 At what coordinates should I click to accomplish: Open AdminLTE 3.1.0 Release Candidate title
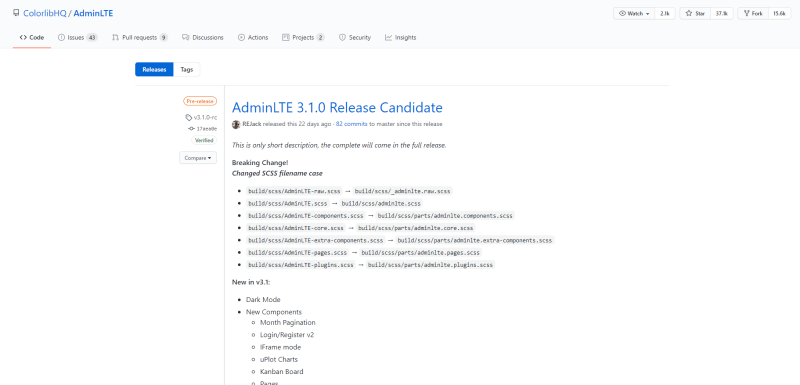pyautogui.click(x=337, y=108)
